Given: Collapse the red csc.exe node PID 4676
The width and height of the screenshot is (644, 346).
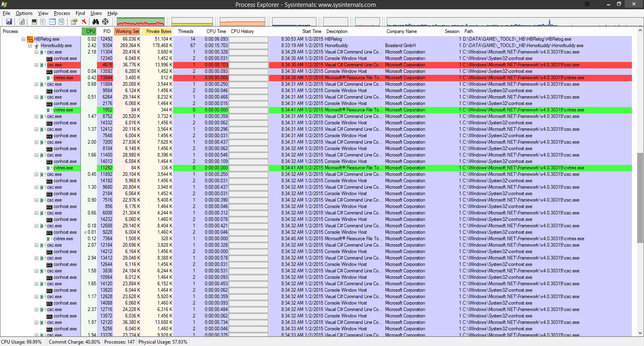Looking at the screenshot, I should (x=36, y=65).
